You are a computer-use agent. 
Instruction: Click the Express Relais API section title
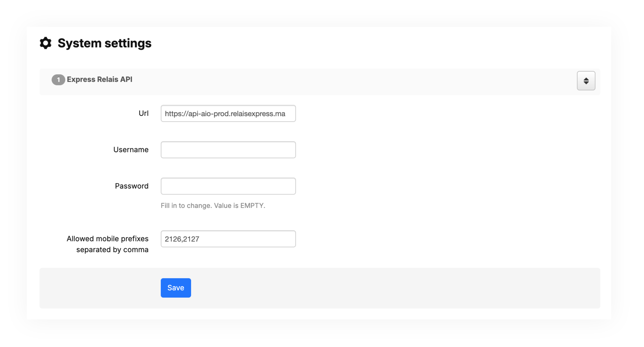pyautogui.click(x=99, y=80)
